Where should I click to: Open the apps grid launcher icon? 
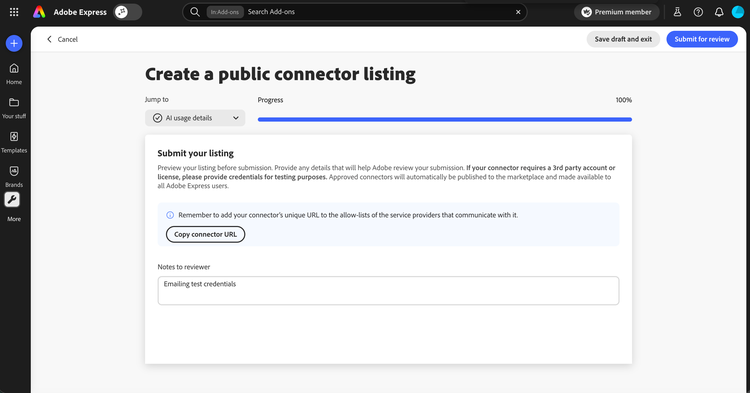click(14, 12)
